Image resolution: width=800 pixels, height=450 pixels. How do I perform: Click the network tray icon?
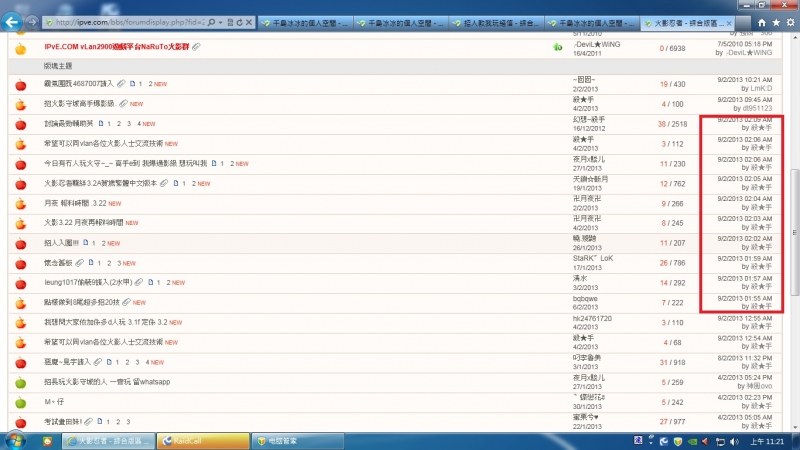click(720, 442)
